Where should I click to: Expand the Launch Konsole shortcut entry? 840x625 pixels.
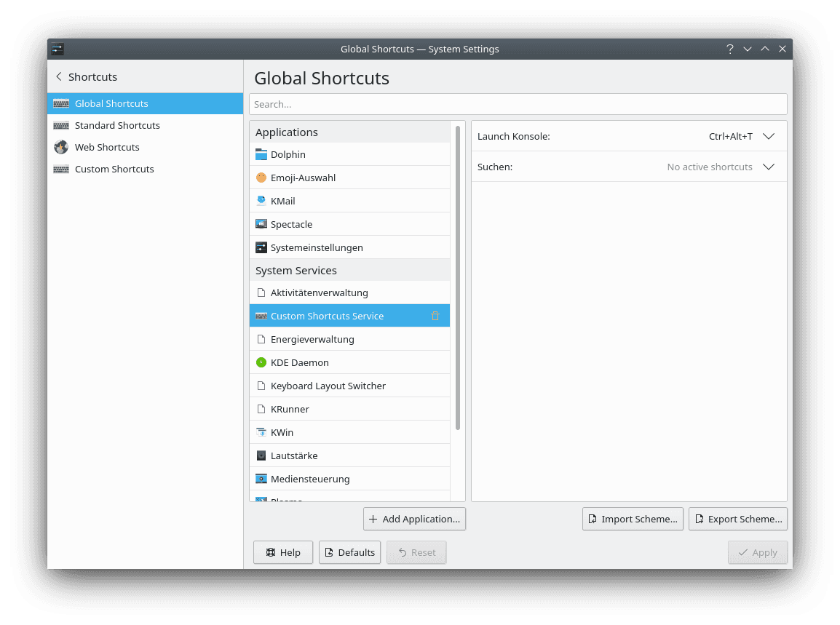point(769,136)
